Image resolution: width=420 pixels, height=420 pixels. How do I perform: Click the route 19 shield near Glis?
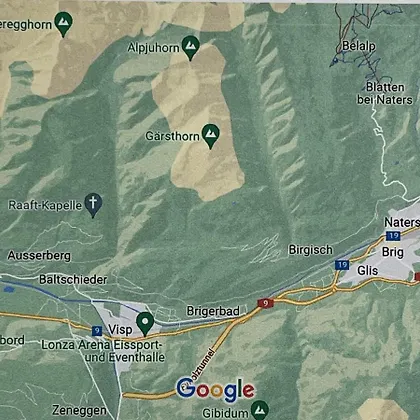pos(342,265)
